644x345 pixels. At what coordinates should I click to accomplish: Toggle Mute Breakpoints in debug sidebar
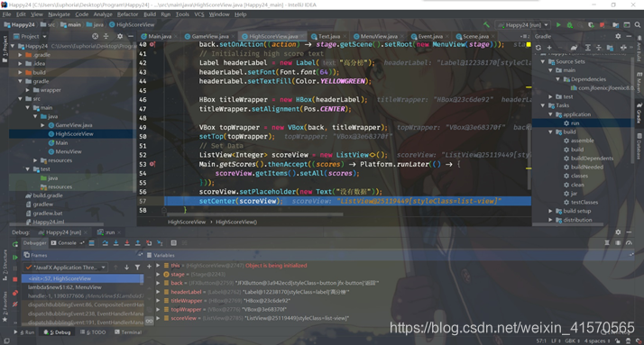click(15, 304)
